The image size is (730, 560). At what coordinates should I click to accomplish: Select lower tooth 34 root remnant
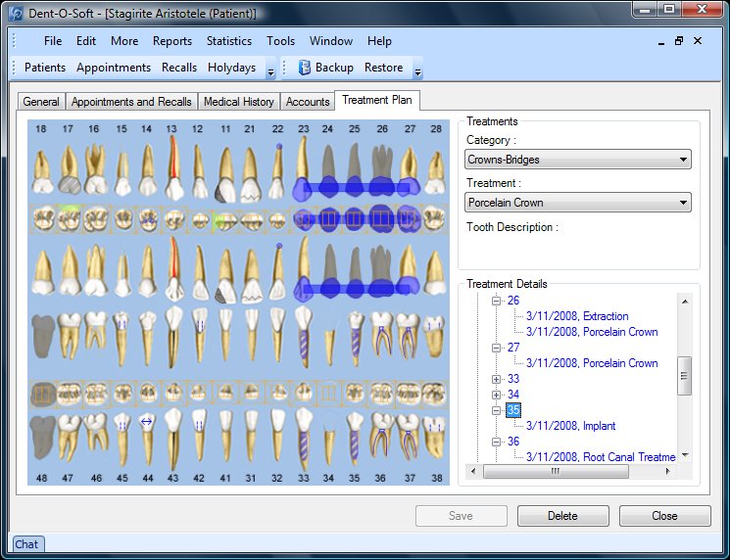(329, 347)
